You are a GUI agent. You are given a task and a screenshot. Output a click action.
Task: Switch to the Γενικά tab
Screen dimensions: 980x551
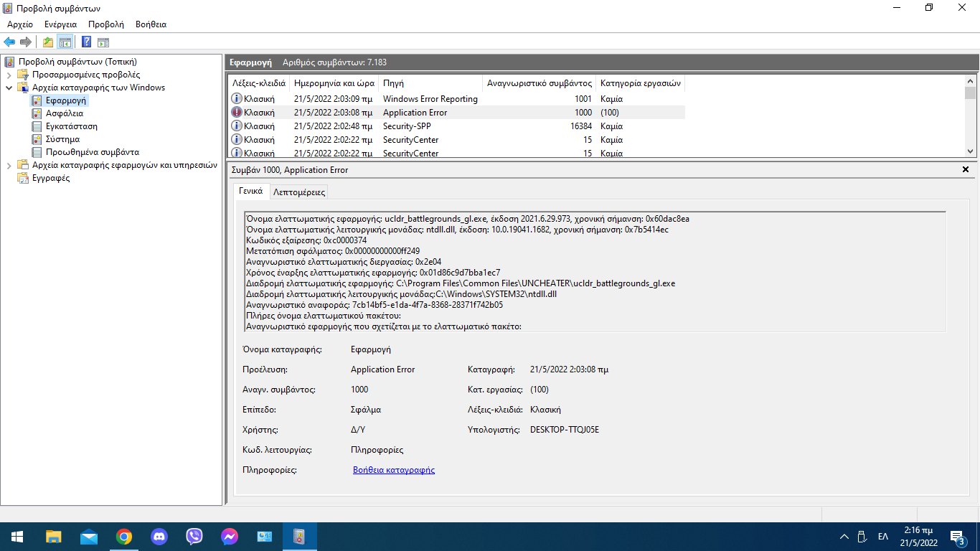tap(251, 191)
